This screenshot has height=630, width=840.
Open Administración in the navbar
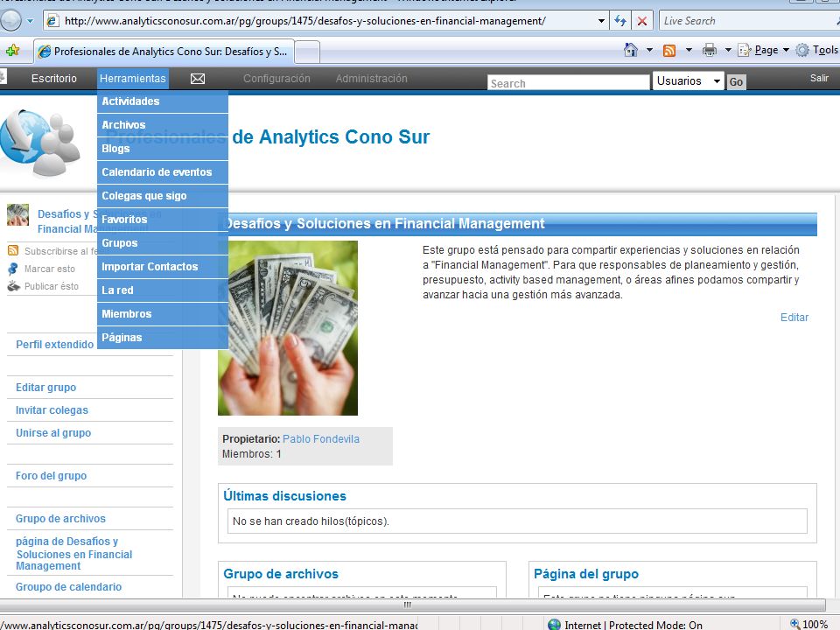coord(371,79)
